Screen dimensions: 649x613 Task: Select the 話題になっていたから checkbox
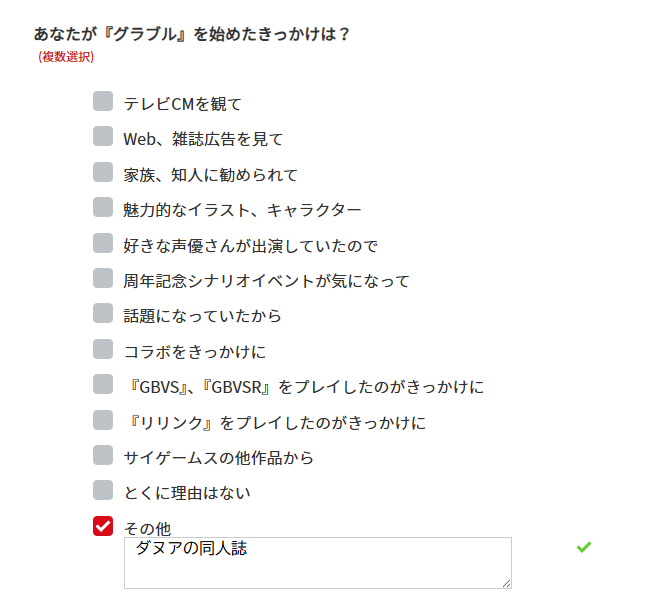coord(103,314)
